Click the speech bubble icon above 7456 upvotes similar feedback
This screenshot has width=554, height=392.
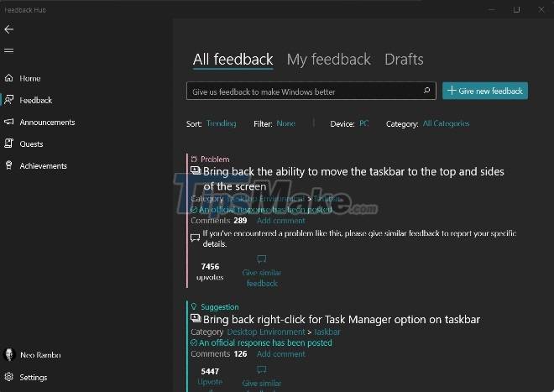coord(261,260)
